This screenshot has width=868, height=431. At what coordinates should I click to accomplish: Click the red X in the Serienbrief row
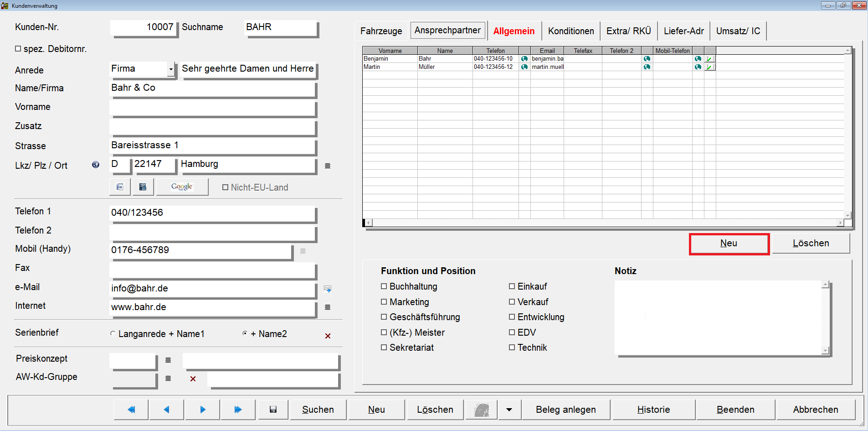tap(328, 336)
